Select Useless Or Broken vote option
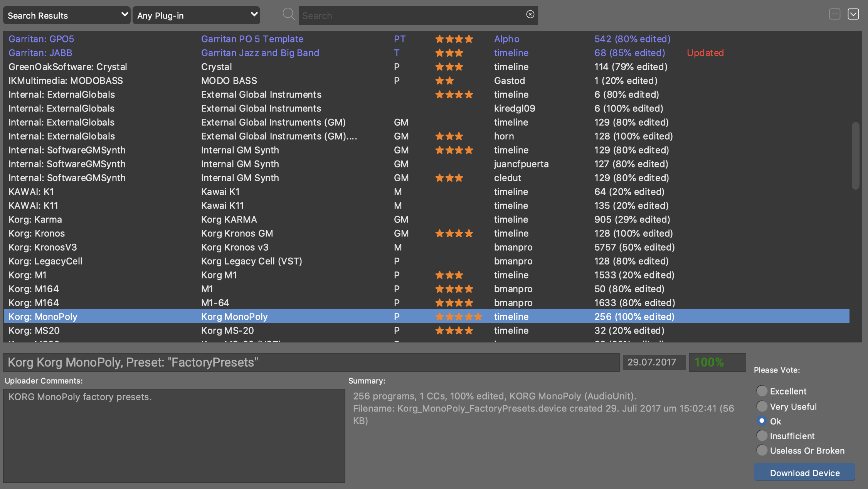The image size is (868, 489). pos(762,450)
